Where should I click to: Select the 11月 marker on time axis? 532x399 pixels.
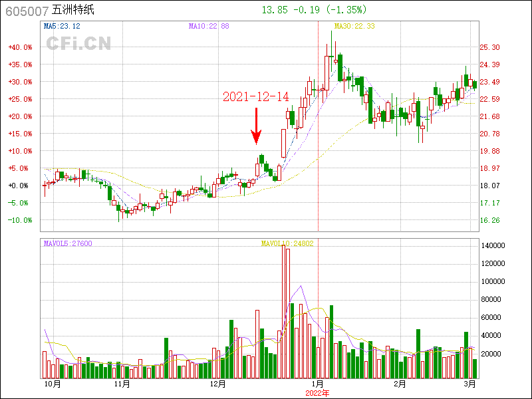[122, 384]
